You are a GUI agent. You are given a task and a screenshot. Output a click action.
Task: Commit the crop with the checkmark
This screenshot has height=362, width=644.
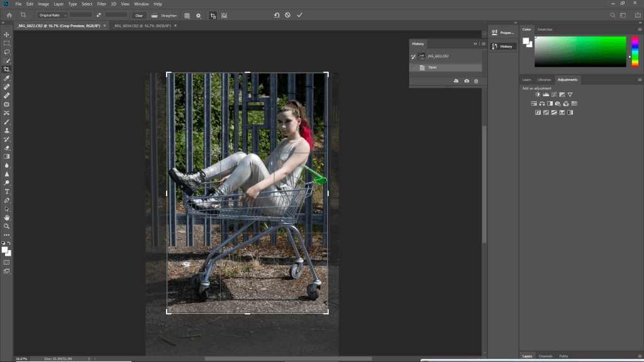299,15
